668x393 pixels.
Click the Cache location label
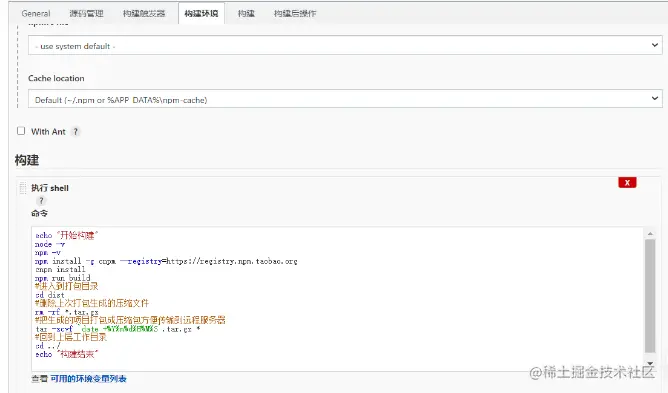56,78
